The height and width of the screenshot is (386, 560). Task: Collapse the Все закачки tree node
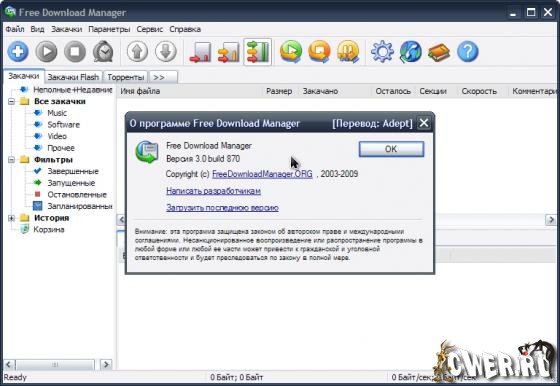[11, 101]
